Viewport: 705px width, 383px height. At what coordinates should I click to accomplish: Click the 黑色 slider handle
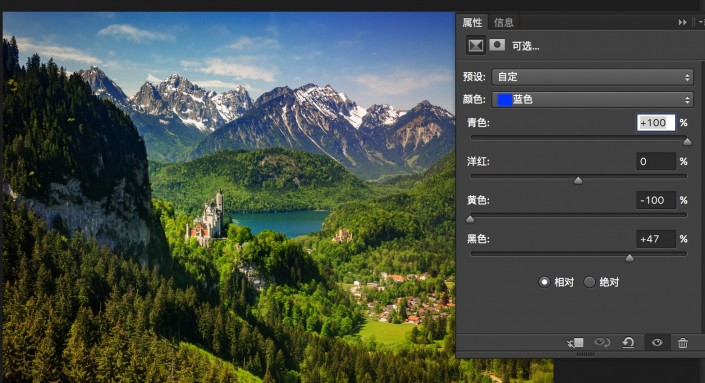(629, 258)
